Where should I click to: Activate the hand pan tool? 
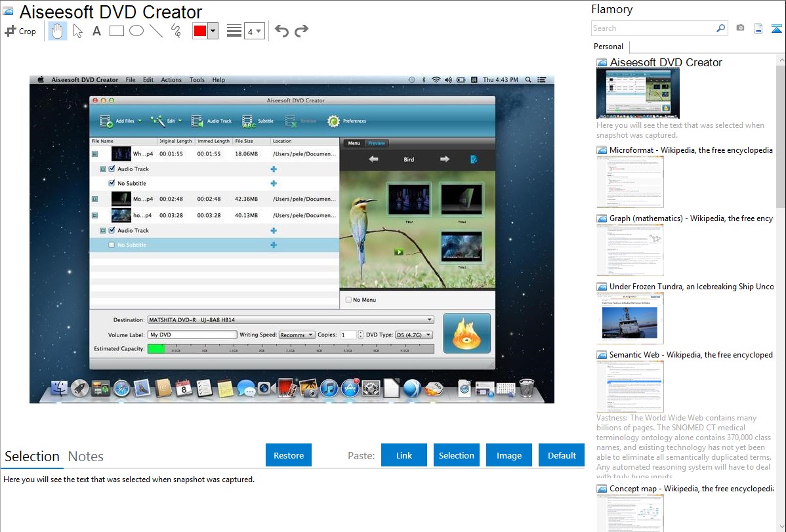[x=57, y=31]
